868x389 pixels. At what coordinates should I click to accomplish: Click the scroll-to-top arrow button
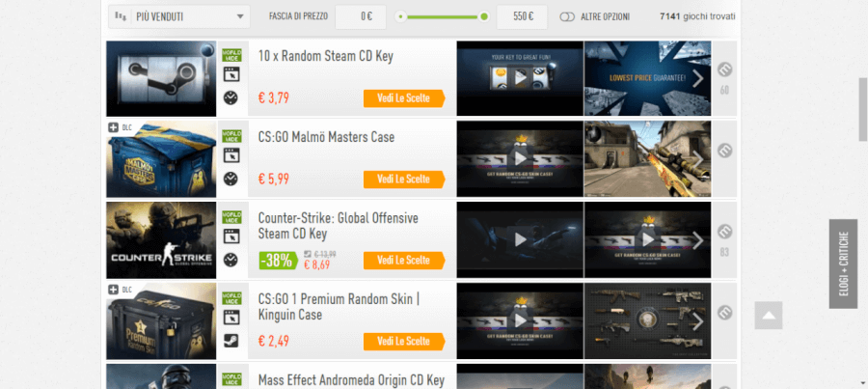tap(769, 316)
